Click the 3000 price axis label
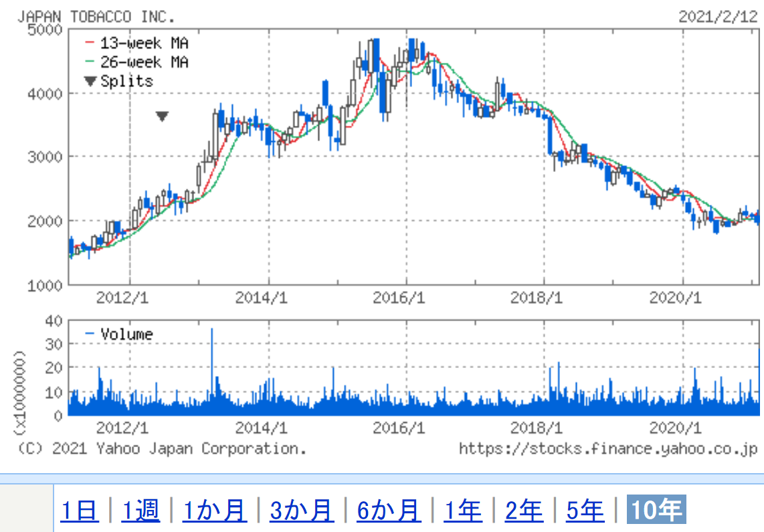 click(45, 157)
